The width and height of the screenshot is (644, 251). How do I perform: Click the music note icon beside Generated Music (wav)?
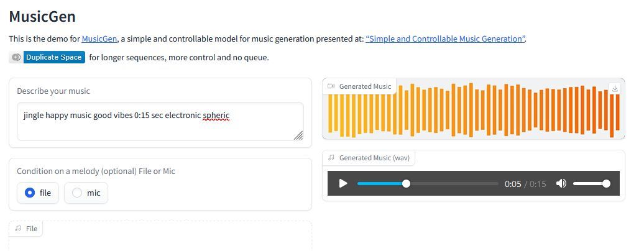(x=331, y=158)
